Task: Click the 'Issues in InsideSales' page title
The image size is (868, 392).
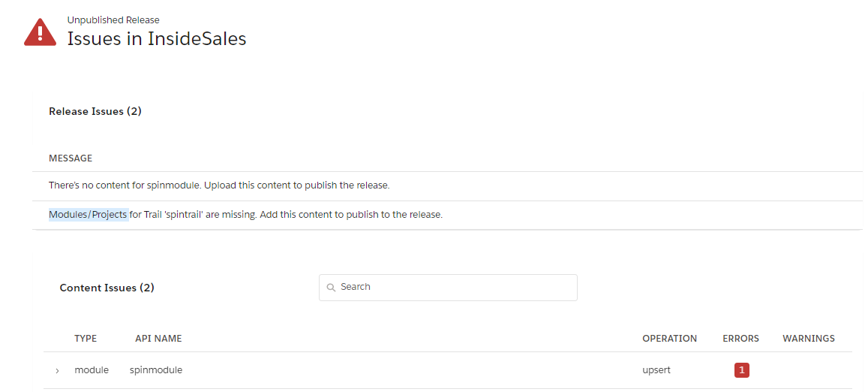Action: coord(157,39)
